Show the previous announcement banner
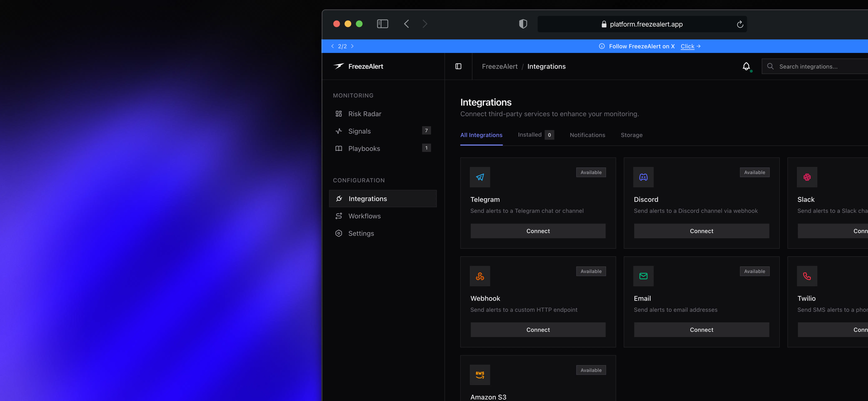The height and width of the screenshot is (401, 868). 333,46
